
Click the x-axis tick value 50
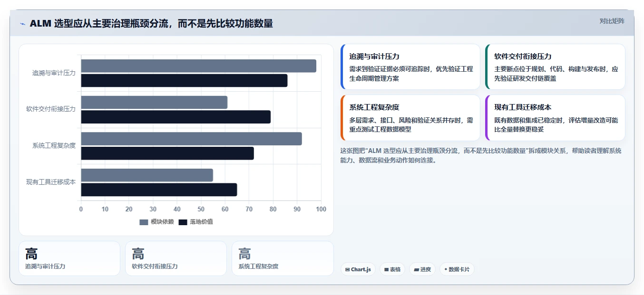pyautogui.click(x=201, y=209)
